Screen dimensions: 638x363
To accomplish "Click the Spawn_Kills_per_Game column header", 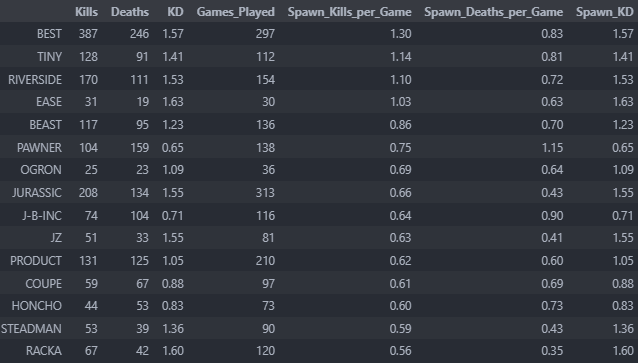I will point(350,12).
